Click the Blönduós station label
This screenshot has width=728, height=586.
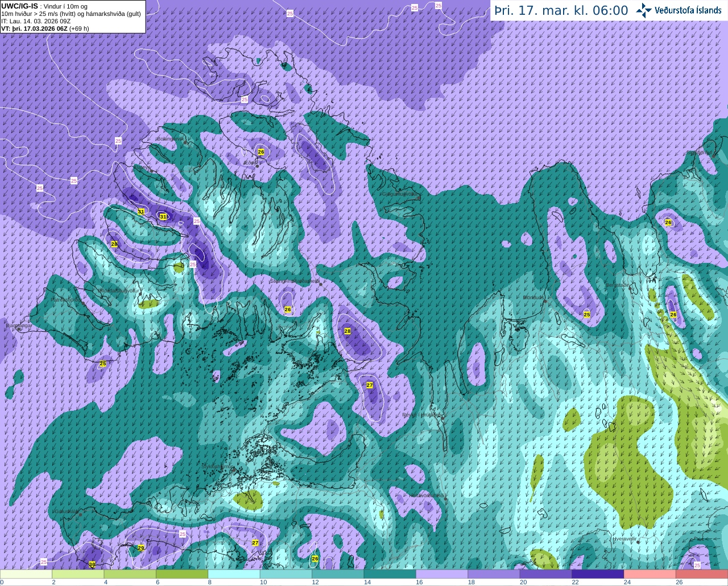tap(534, 297)
